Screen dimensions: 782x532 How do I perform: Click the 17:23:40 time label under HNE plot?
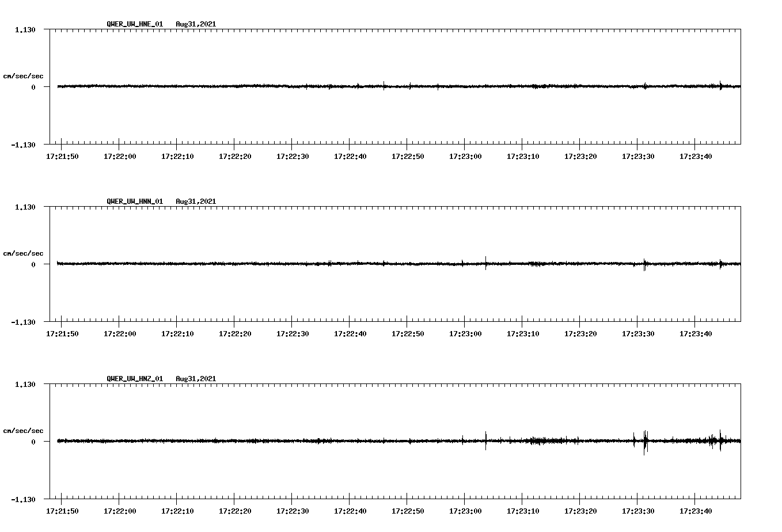[696, 157]
